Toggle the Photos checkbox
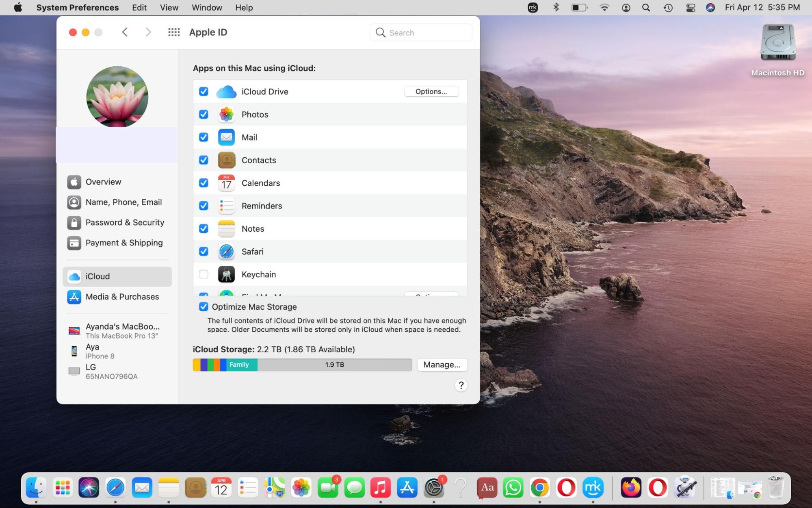Screen dimensions: 812x508 tap(204, 114)
